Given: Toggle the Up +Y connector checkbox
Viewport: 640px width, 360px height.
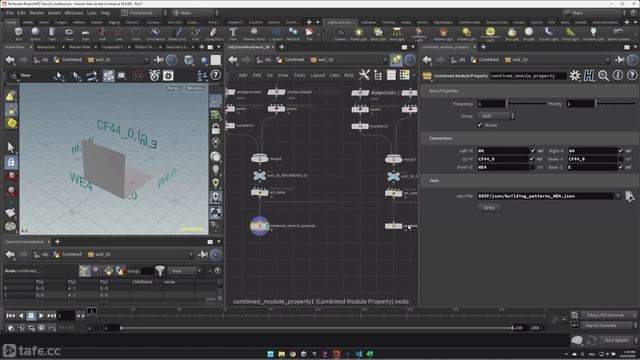Looking at the screenshot, I should coord(533,159).
